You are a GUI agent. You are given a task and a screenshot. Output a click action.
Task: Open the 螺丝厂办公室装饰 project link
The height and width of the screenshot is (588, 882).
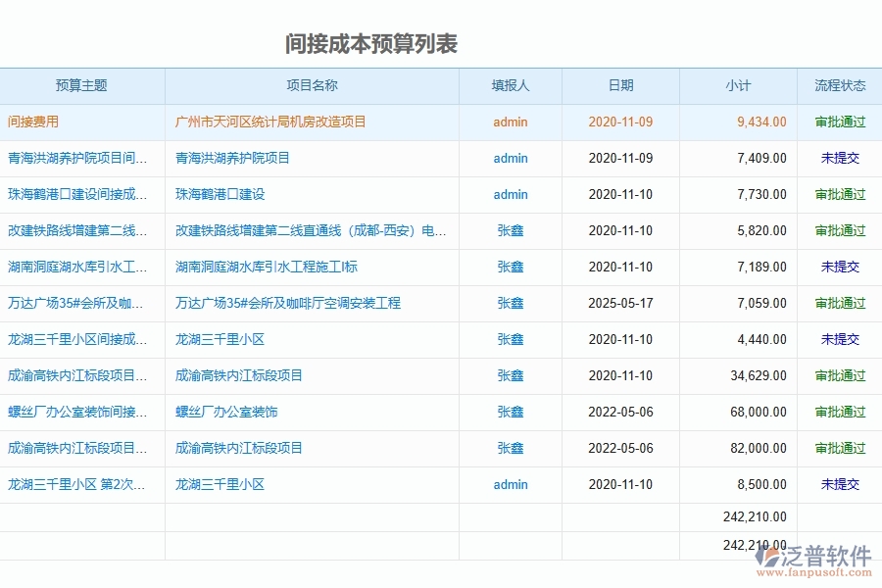[x=225, y=412]
